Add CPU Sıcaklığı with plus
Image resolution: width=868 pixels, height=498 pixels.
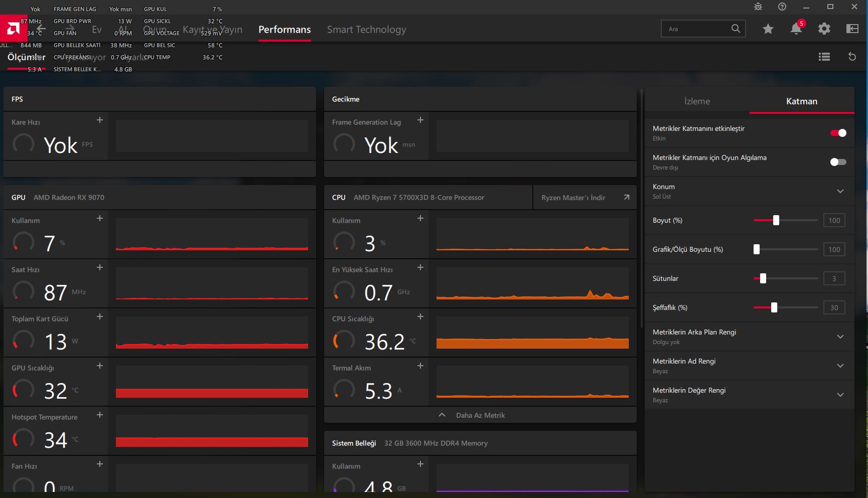pyautogui.click(x=420, y=316)
